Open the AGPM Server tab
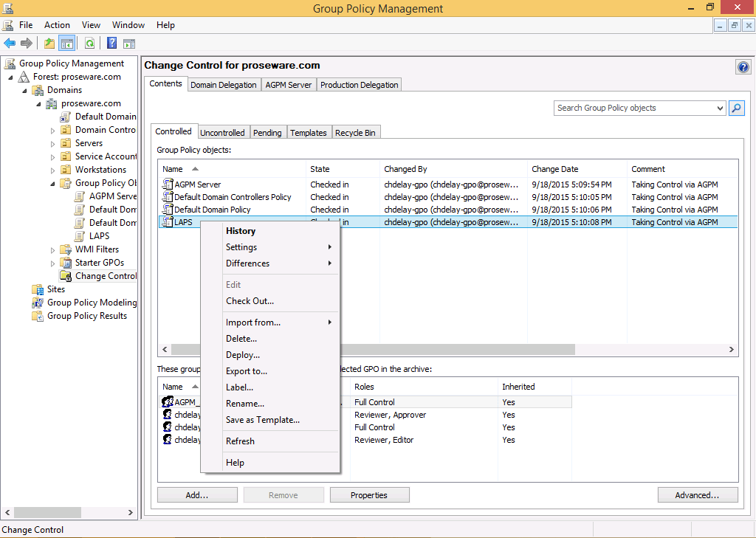This screenshot has height=538, width=756. point(289,85)
